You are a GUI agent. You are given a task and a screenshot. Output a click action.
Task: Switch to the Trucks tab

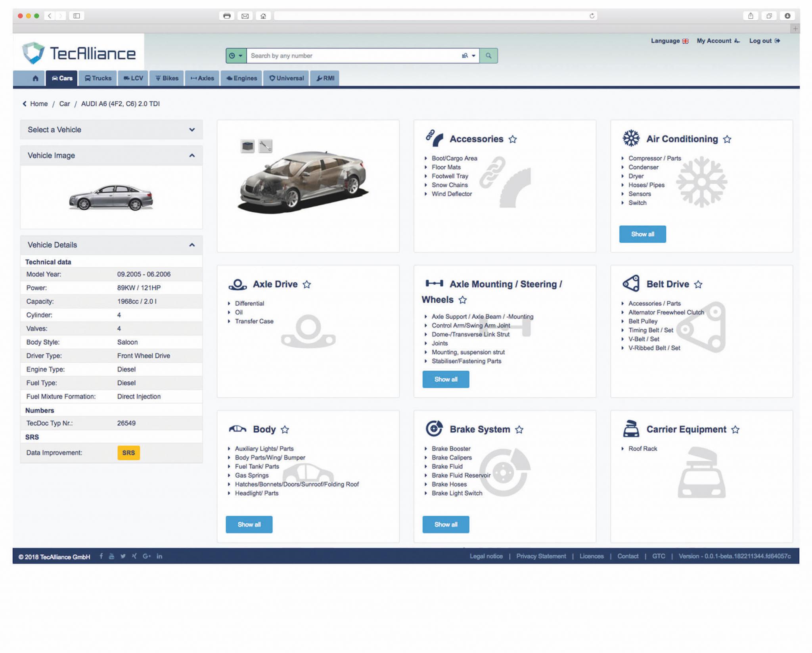tap(98, 78)
